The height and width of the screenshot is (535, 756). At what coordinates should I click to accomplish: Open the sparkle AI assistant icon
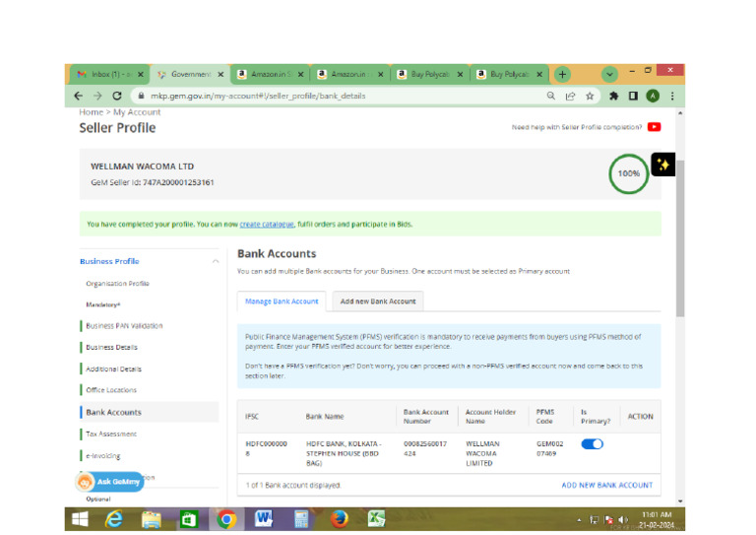pyautogui.click(x=662, y=165)
